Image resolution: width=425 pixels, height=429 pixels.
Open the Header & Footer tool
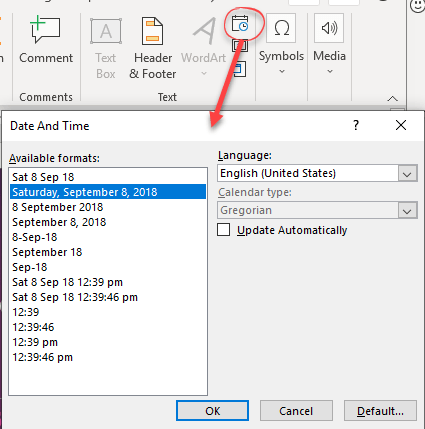click(x=153, y=48)
